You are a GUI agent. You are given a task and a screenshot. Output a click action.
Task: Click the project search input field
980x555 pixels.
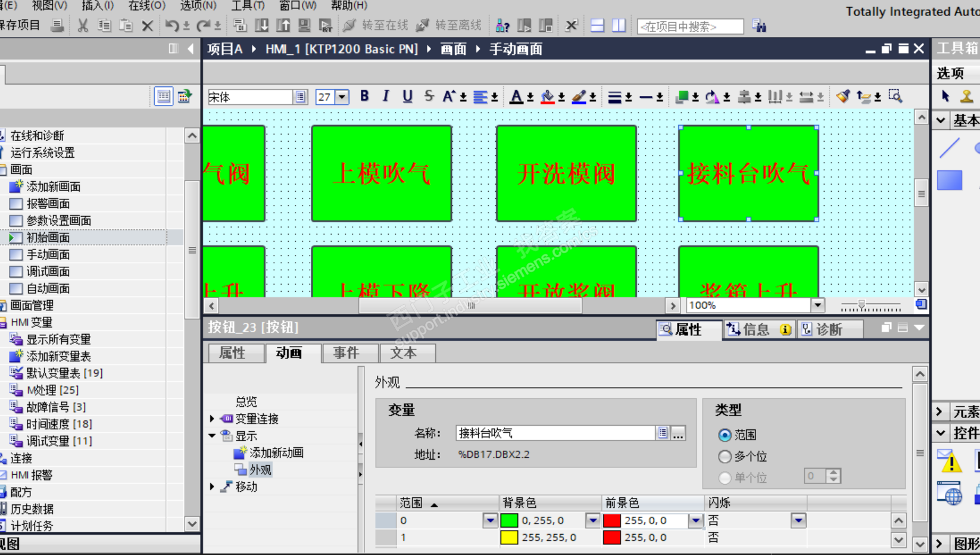pos(690,26)
